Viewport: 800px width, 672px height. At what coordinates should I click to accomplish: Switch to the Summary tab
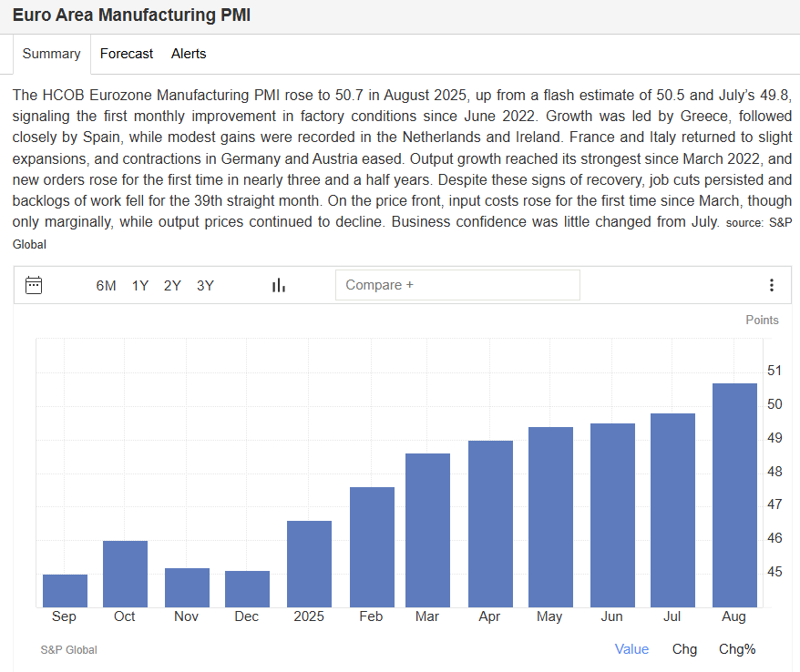(x=51, y=54)
